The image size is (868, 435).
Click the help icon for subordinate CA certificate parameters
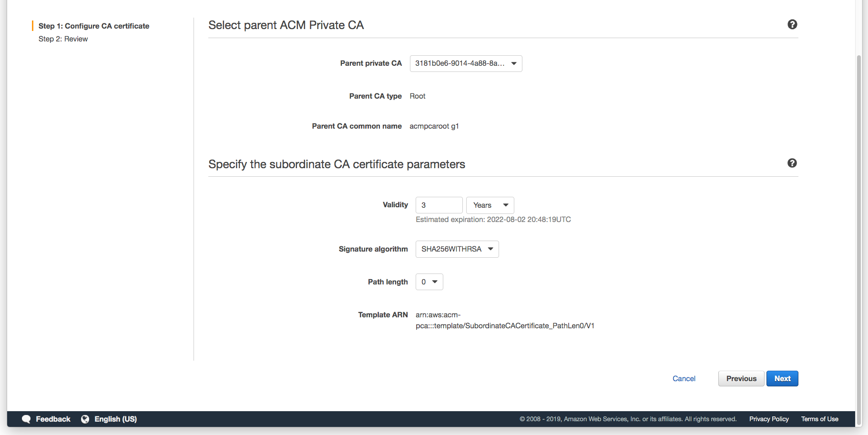[792, 163]
